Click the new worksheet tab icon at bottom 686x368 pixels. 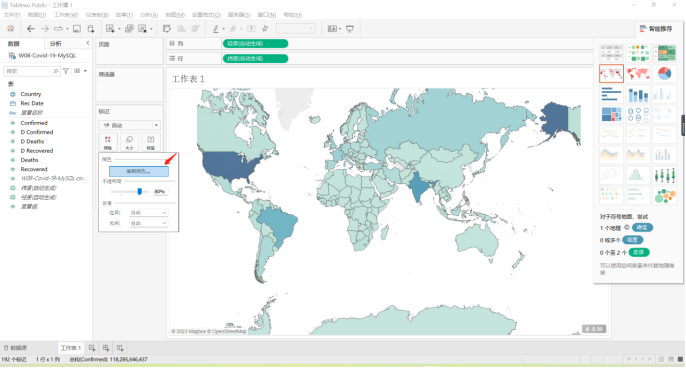pyautogui.click(x=92, y=348)
